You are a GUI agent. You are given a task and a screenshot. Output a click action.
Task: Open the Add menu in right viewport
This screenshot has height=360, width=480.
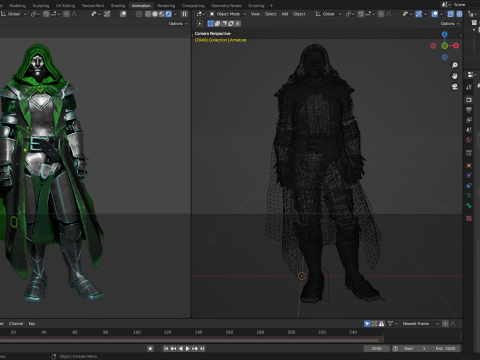click(x=285, y=14)
